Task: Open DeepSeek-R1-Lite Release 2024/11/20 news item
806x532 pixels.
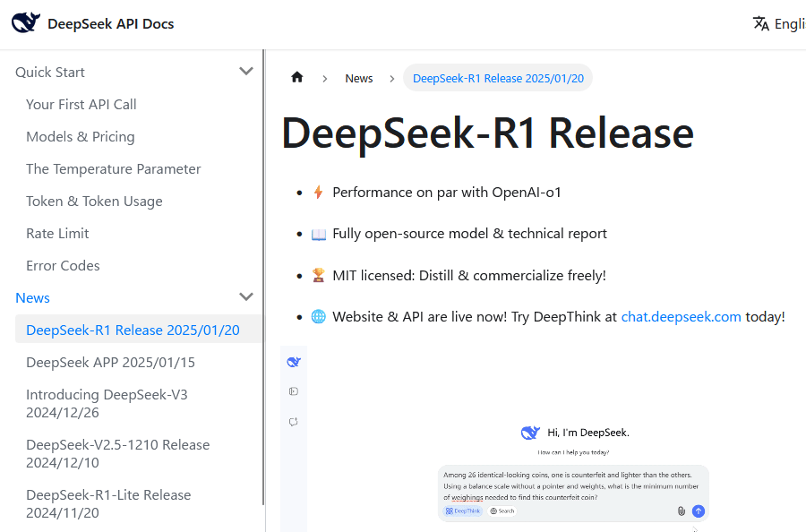Action: coord(108,503)
